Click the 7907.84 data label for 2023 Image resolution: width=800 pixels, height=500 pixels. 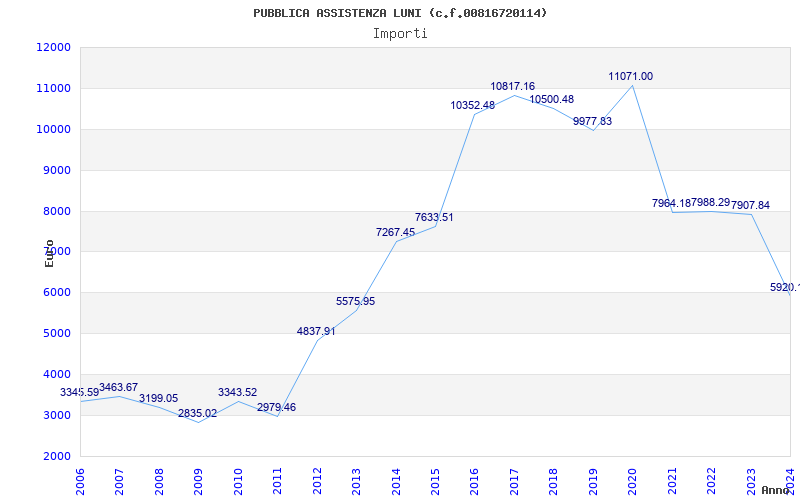[750, 206]
